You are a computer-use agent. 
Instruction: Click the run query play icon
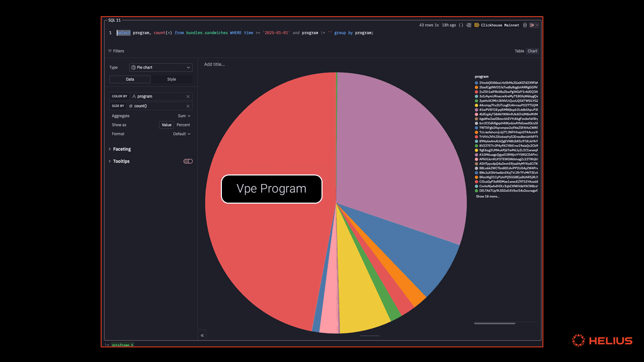[x=532, y=25]
